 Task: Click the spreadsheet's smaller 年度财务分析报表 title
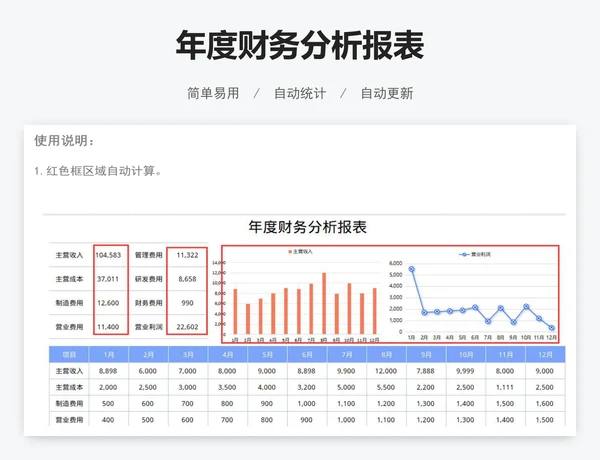coord(308,227)
